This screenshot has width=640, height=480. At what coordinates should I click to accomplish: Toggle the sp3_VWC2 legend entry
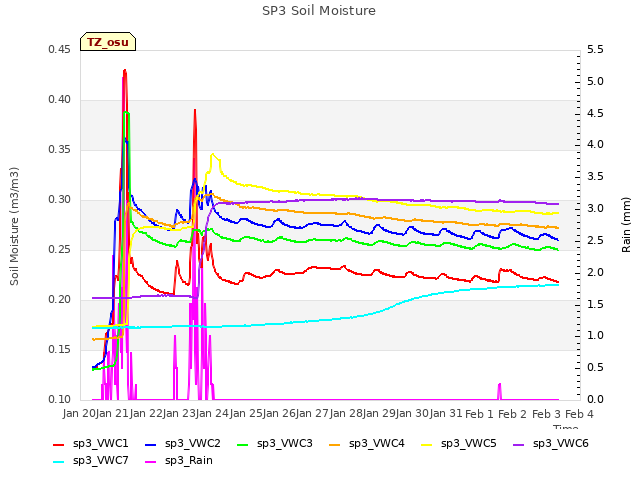[x=183, y=444]
